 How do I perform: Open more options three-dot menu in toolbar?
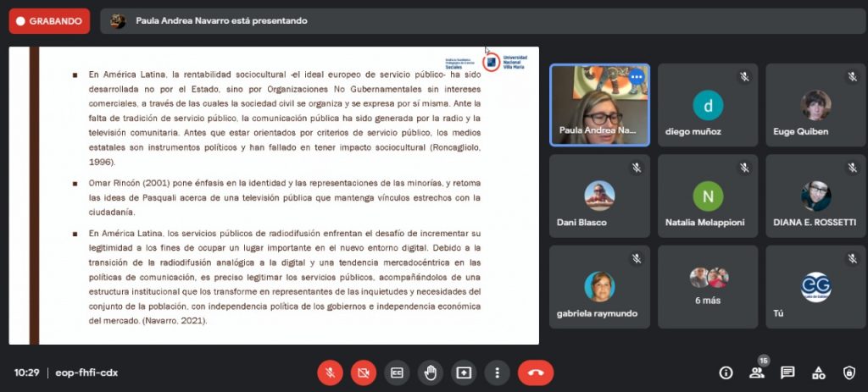(498, 373)
